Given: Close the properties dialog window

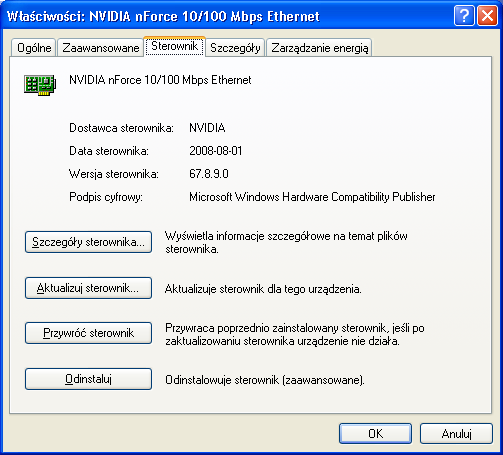Looking at the screenshot, I should [x=487, y=16].
